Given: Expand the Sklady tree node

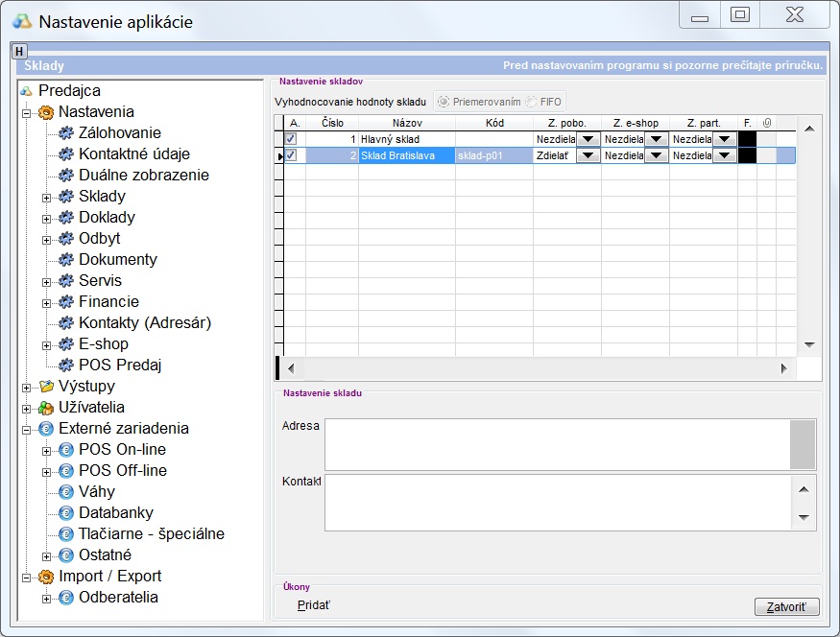Looking at the screenshot, I should 46,197.
